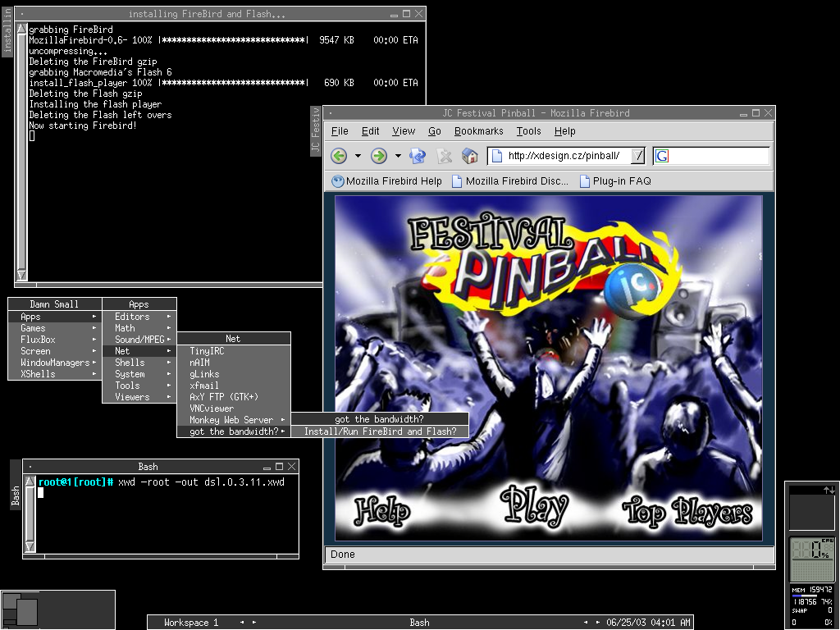Open the Math submenu in Apps

click(x=139, y=328)
